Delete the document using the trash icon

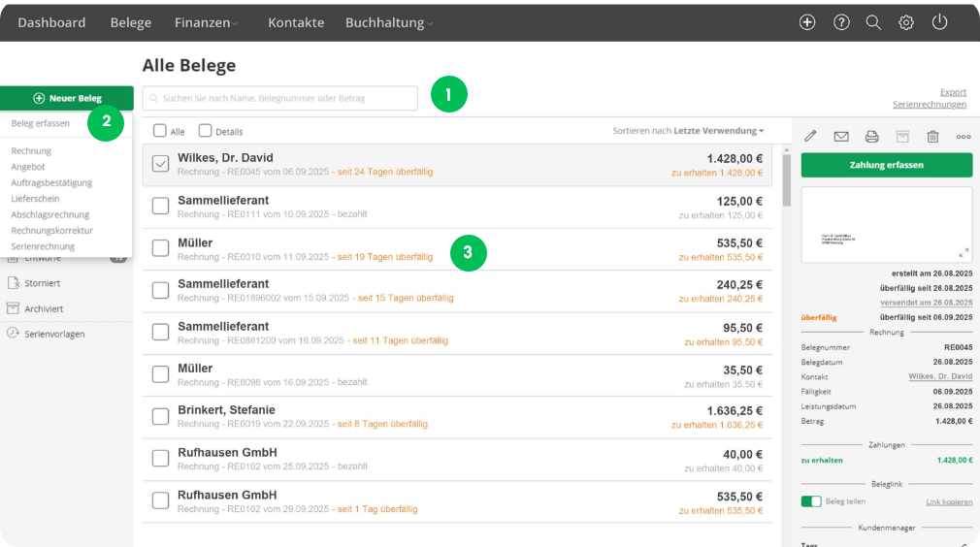[932, 137]
